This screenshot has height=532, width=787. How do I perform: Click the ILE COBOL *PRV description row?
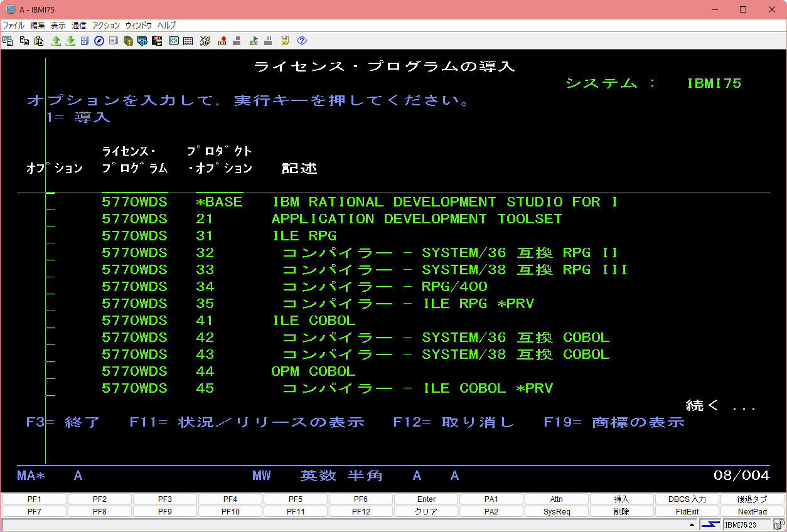coord(417,388)
